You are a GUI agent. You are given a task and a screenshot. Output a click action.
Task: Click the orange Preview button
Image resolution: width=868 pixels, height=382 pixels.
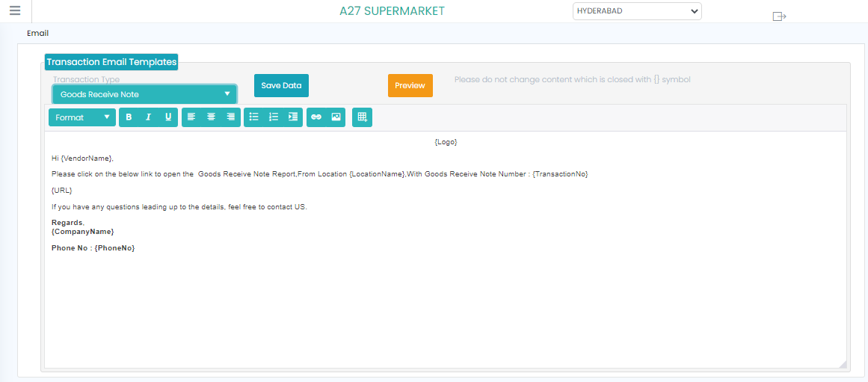(410, 85)
